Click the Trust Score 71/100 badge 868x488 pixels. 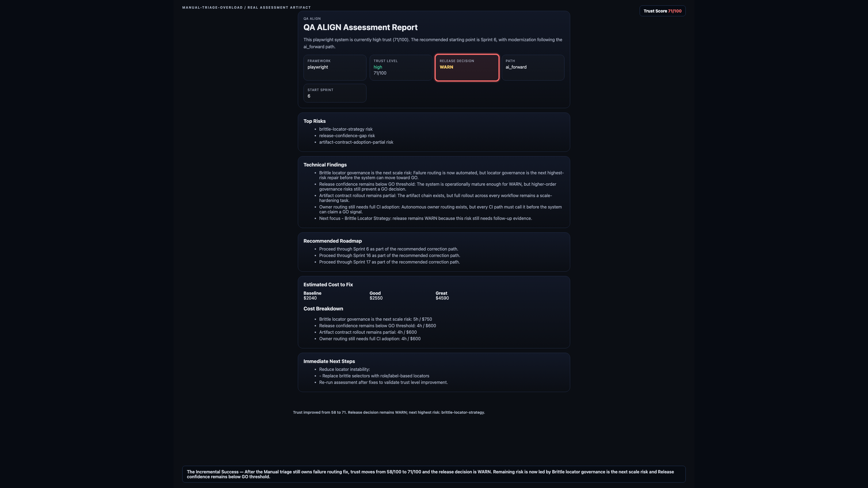click(x=662, y=11)
